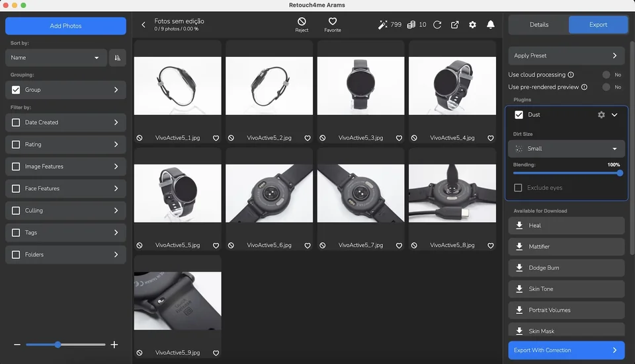Check the Folders filter checkbox
This screenshot has height=364, width=635.
point(16,255)
